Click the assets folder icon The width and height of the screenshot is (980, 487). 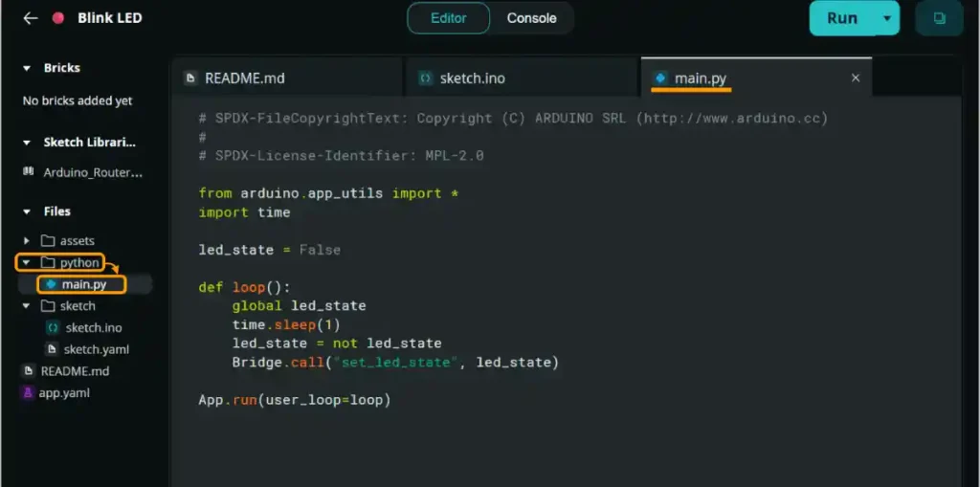pyautogui.click(x=48, y=241)
